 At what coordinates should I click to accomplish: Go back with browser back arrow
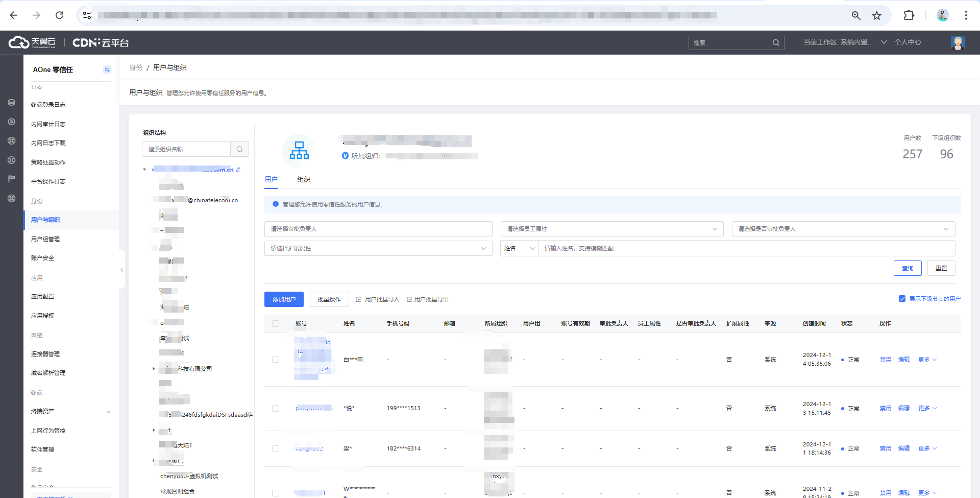(14, 15)
